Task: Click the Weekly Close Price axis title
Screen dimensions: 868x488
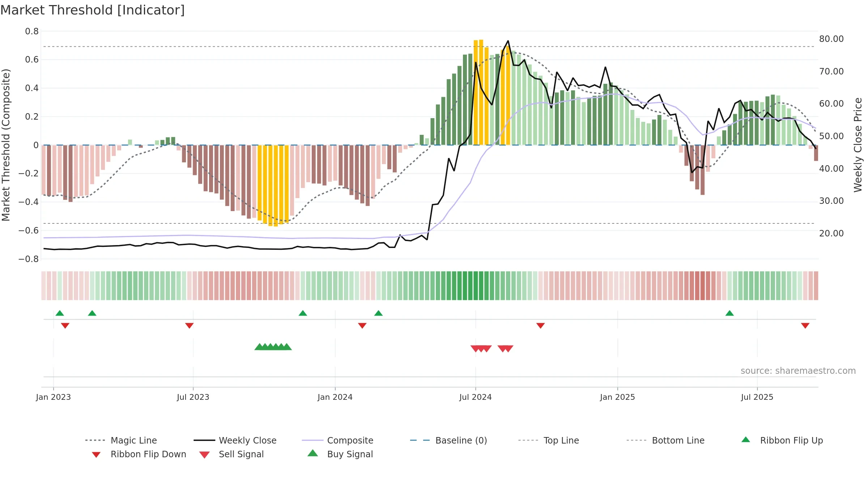Action: click(858, 145)
